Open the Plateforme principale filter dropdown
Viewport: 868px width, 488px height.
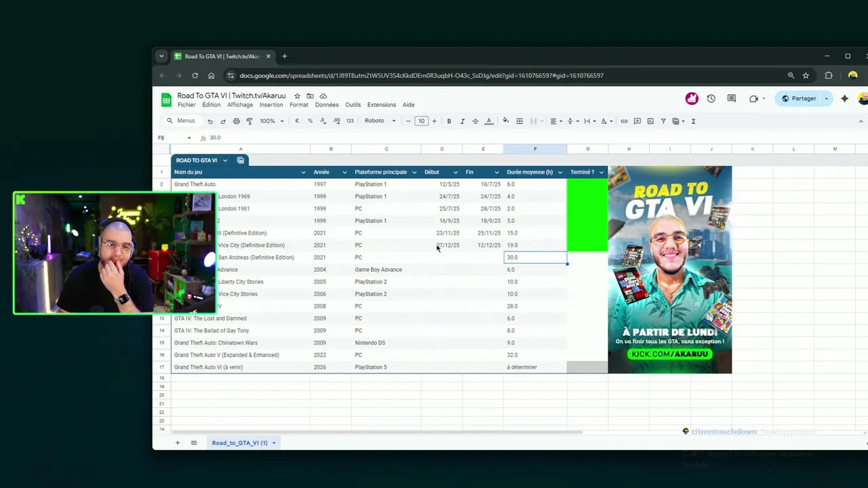(414, 172)
